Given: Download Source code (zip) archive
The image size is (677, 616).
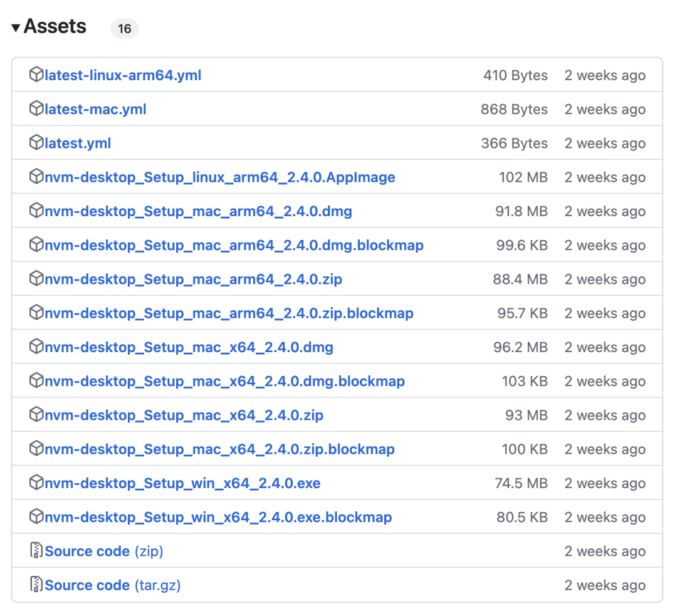Looking at the screenshot, I should point(104,551).
